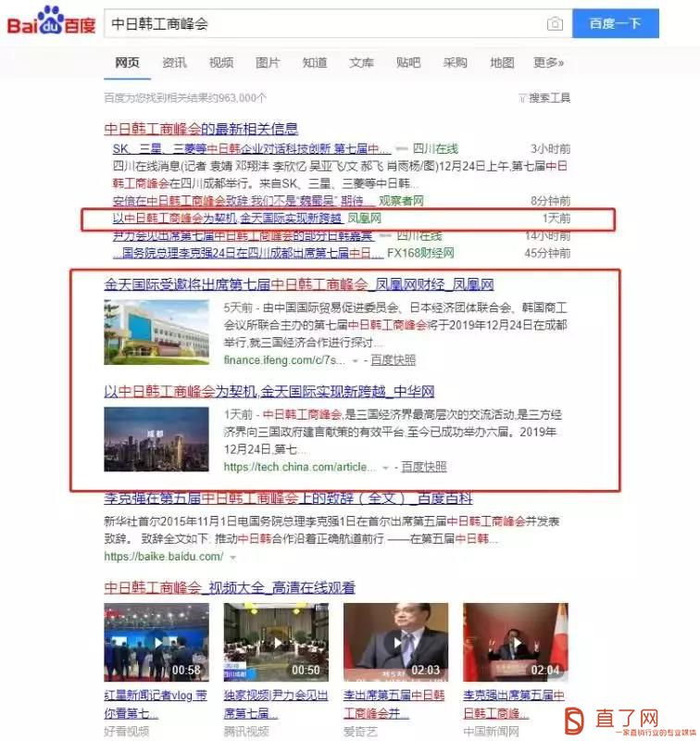
Task: Open 国务院总理李克强24日 news link
Action: tap(248, 253)
